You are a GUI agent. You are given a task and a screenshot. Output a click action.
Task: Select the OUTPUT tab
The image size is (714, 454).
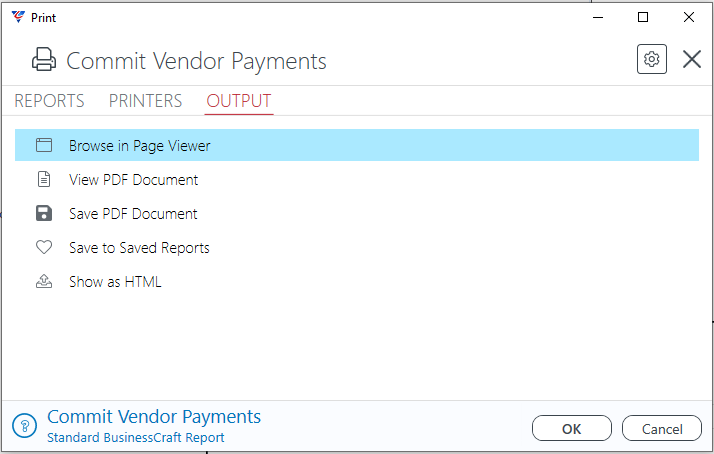tap(239, 101)
